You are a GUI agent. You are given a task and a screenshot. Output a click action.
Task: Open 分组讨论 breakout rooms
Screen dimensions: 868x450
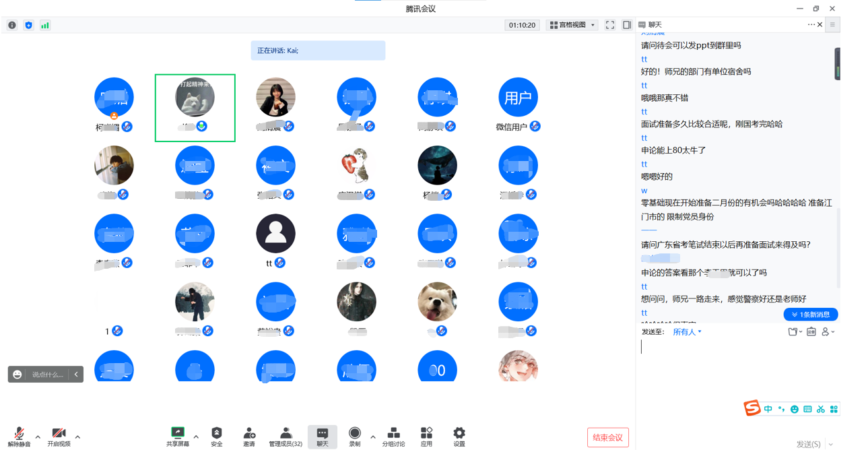(394, 437)
